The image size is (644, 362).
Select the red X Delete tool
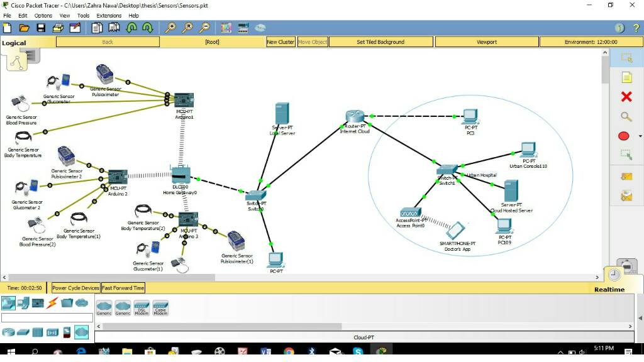coord(626,97)
